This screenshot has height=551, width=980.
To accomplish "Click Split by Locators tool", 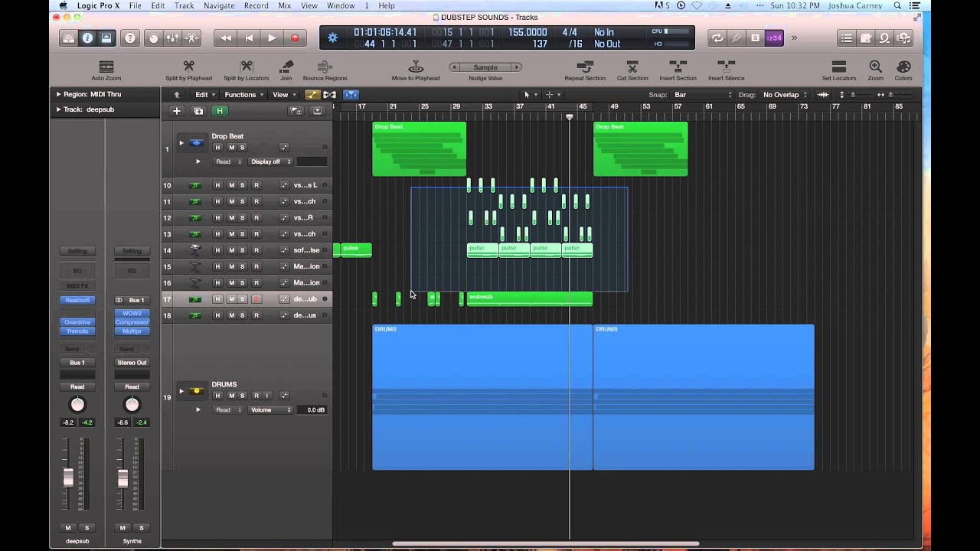I will click(247, 67).
